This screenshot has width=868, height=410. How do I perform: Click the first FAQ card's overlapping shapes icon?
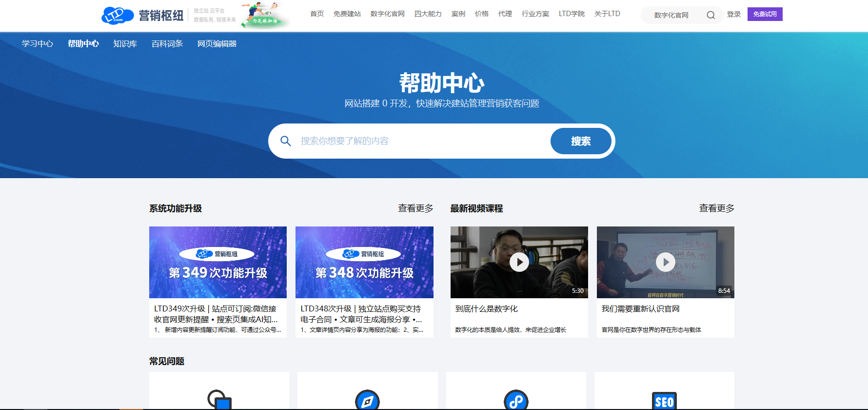tap(219, 400)
